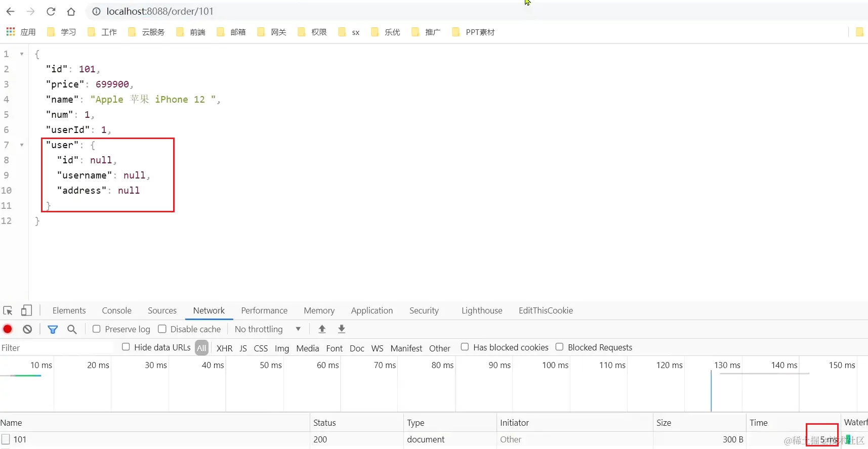868x449 pixels.
Task: Open the 推广 bookmark folder
Action: point(426,32)
